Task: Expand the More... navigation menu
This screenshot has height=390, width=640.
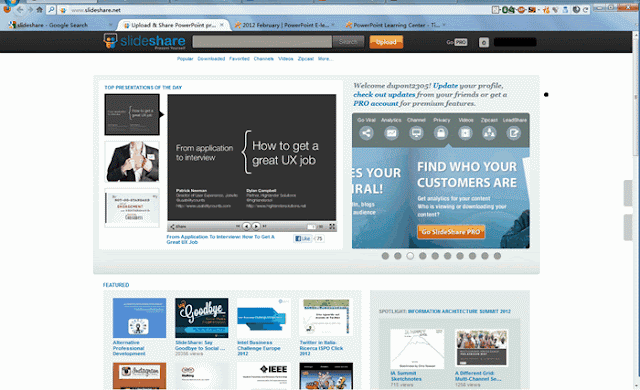Action: point(325,59)
